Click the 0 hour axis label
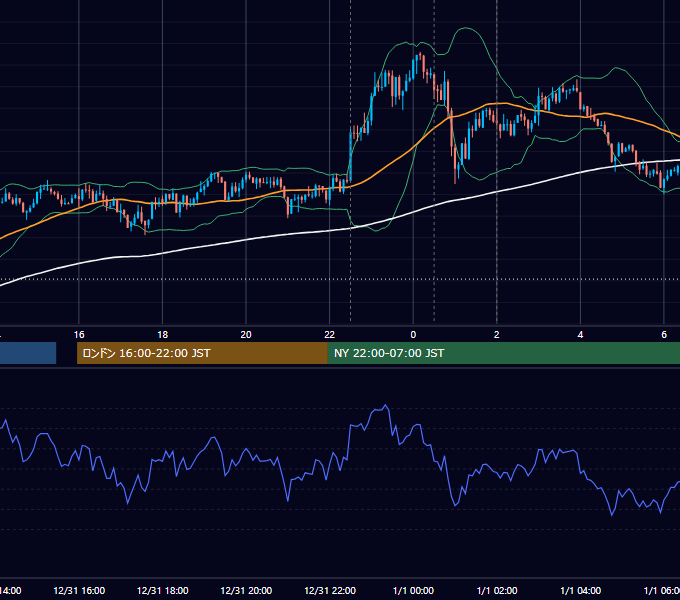The width and height of the screenshot is (680, 600). tap(413, 335)
